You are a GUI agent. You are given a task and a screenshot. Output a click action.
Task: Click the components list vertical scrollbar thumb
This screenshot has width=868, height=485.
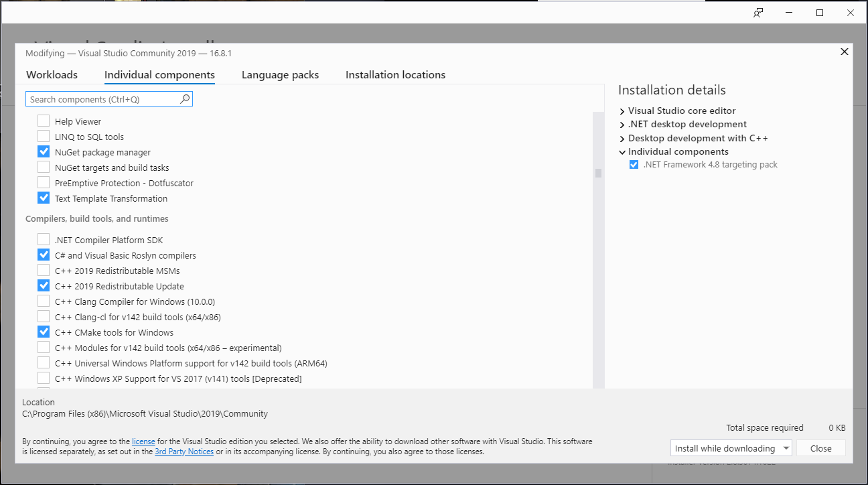(x=598, y=173)
